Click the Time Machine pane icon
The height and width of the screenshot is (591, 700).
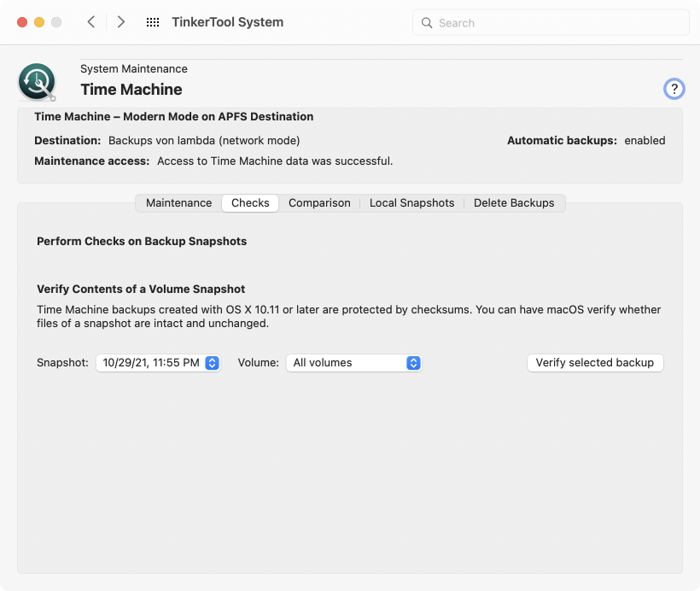(x=37, y=82)
